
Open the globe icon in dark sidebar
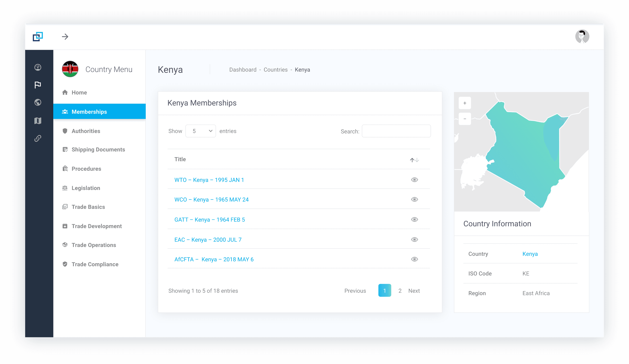38,102
